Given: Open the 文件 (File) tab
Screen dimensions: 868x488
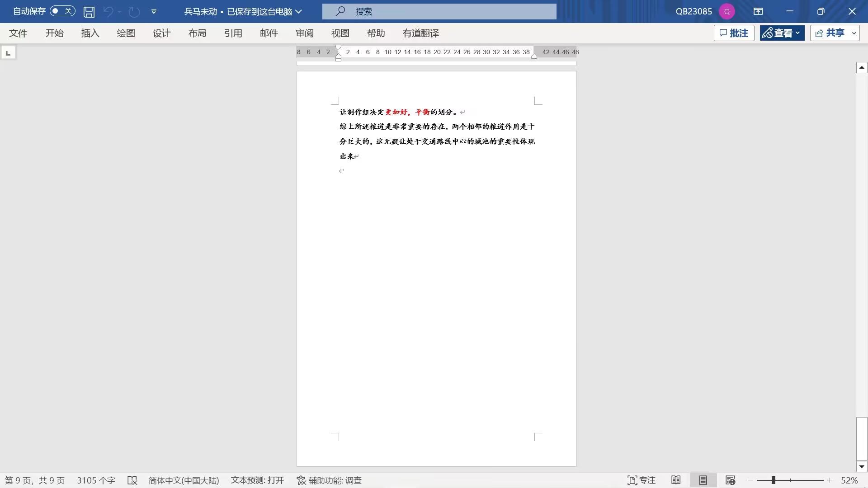Looking at the screenshot, I should tap(18, 33).
